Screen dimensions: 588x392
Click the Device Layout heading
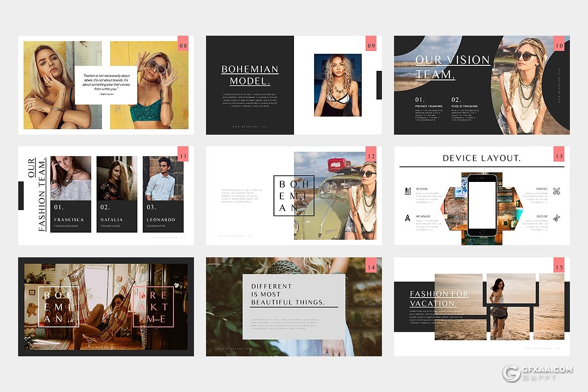481,158
